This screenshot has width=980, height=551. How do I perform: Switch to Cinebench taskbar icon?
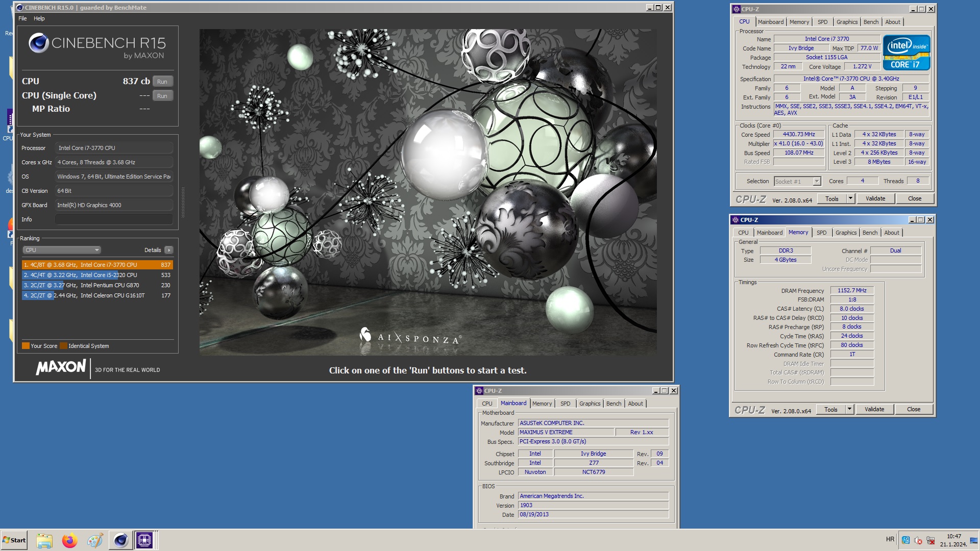tap(120, 540)
